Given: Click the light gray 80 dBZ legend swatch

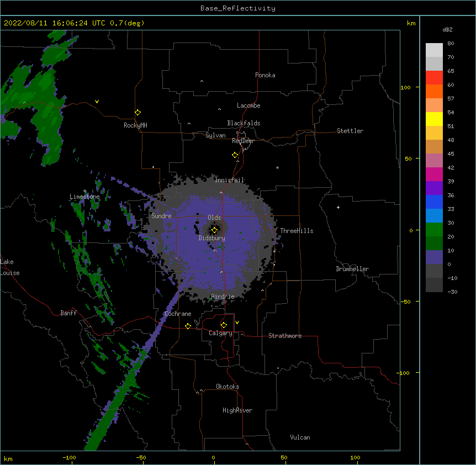Looking at the screenshot, I should pyautogui.click(x=434, y=50).
